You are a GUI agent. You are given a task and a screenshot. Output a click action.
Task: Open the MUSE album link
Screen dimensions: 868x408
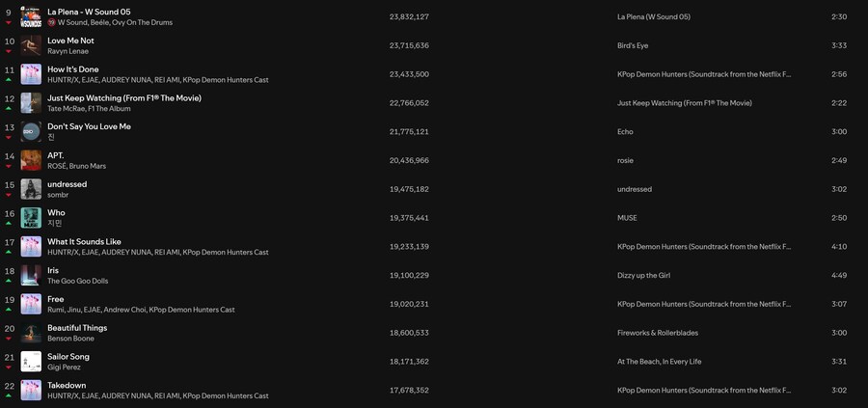tap(627, 218)
